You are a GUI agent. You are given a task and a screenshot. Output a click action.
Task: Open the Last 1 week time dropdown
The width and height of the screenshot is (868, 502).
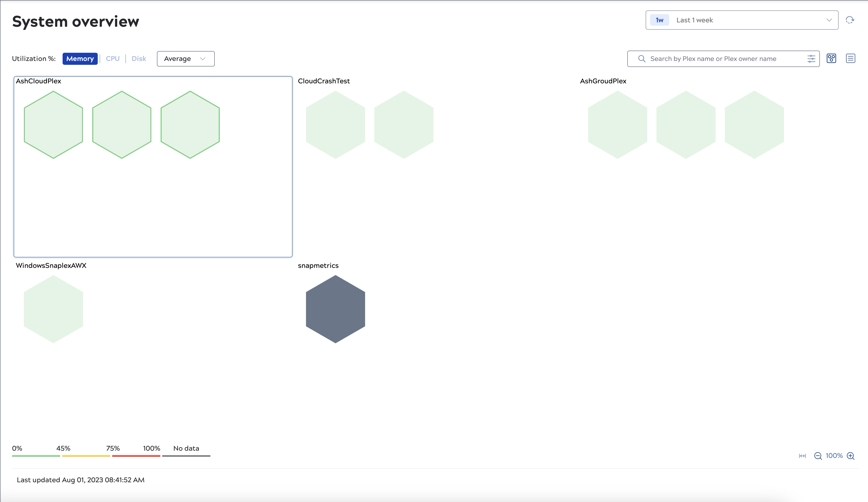(742, 20)
